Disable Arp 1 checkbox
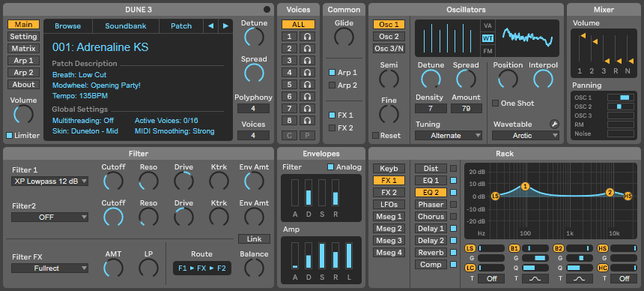This screenshot has height=291, width=644. pyautogui.click(x=332, y=73)
